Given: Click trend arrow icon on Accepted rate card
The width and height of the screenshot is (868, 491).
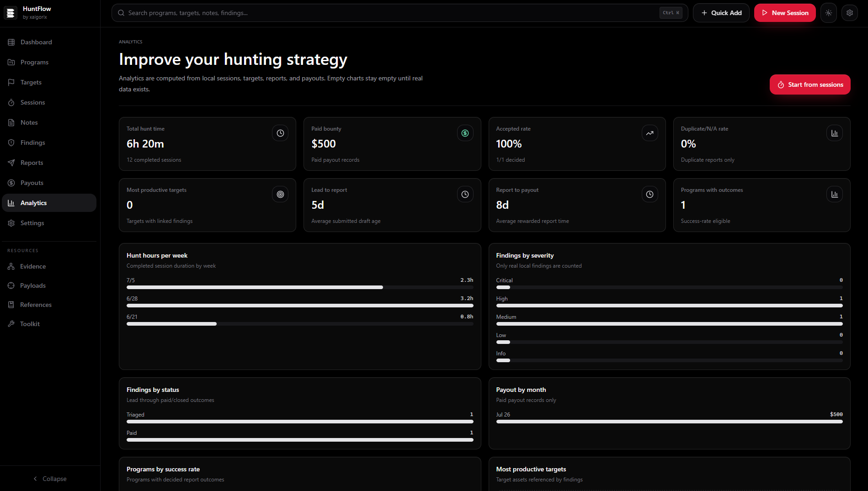Looking at the screenshot, I should coord(650,133).
